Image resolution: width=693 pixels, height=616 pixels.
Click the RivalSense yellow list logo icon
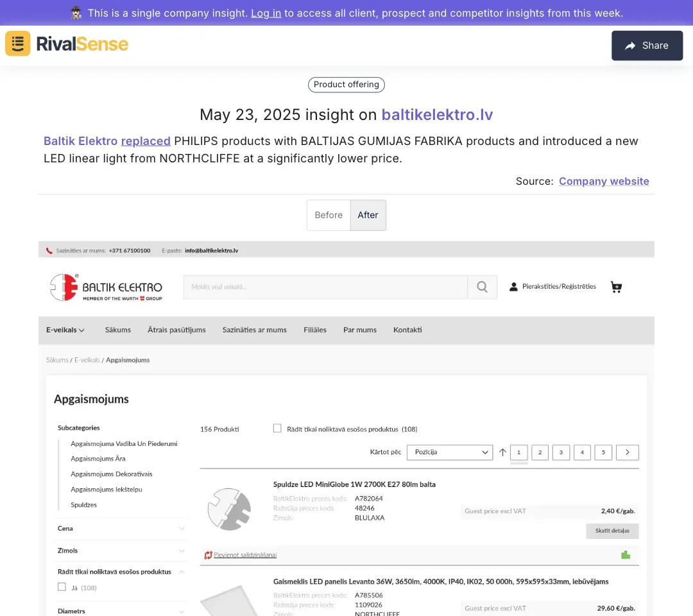tap(18, 43)
